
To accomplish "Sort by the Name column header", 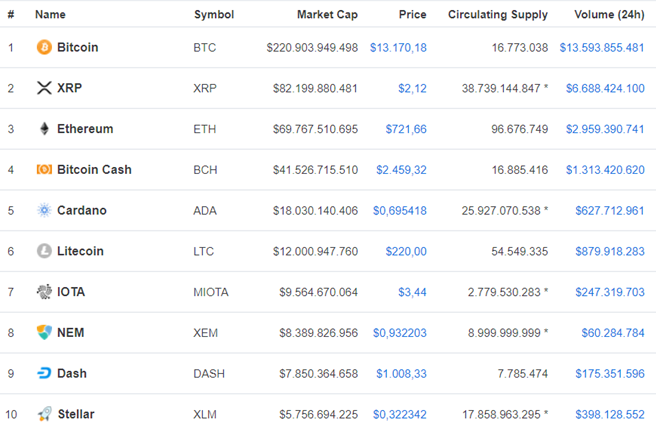I will (50, 15).
